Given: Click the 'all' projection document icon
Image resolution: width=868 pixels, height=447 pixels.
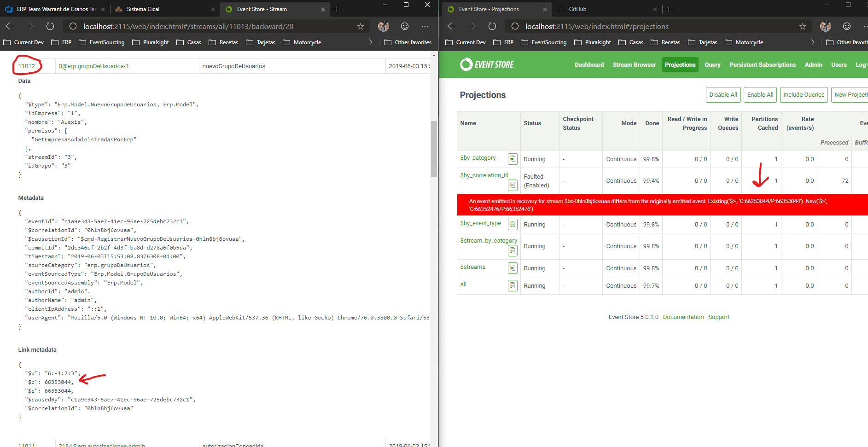Looking at the screenshot, I should [x=513, y=285].
